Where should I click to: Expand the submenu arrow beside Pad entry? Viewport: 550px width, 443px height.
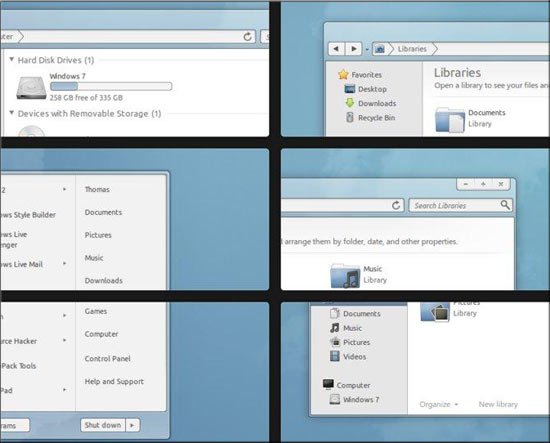coord(65,389)
